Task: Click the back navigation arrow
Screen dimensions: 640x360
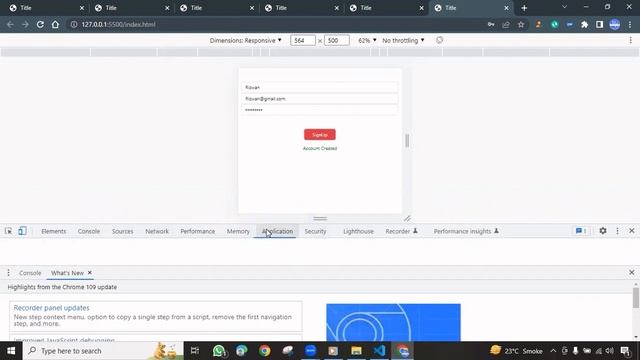Action: pyautogui.click(x=10, y=24)
